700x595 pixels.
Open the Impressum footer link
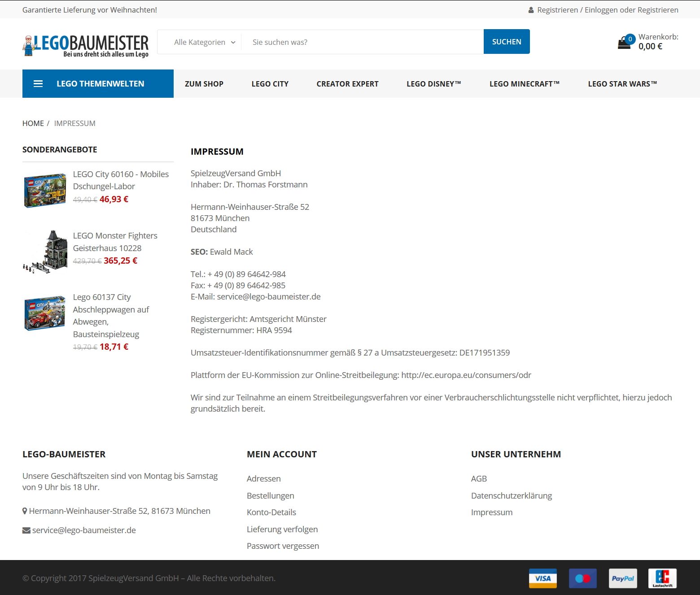492,512
